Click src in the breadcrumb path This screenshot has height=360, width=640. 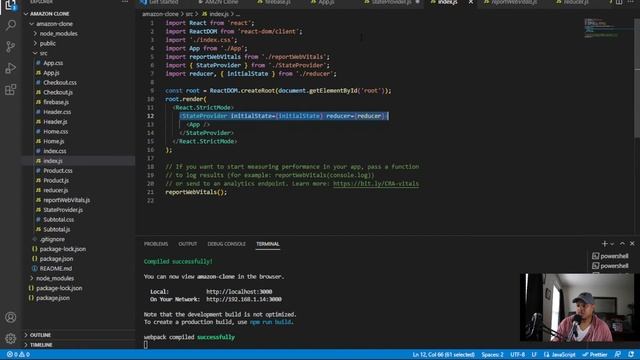(x=189, y=14)
